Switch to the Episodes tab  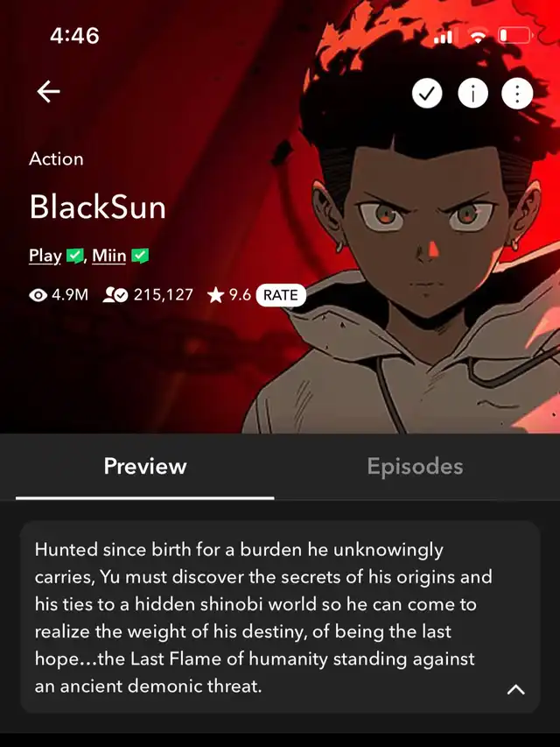(415, 467)
